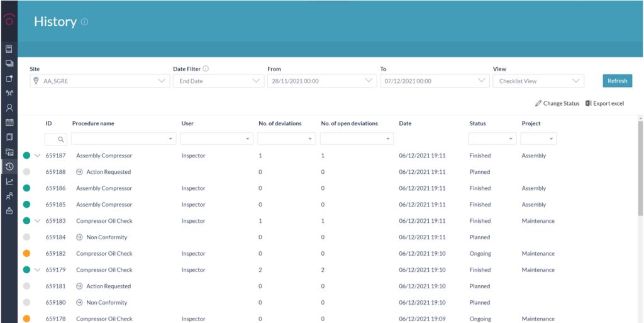Open the first document icon in the sidebar
The width and height of the screenshot is (644, 323).
coord(9,49)
